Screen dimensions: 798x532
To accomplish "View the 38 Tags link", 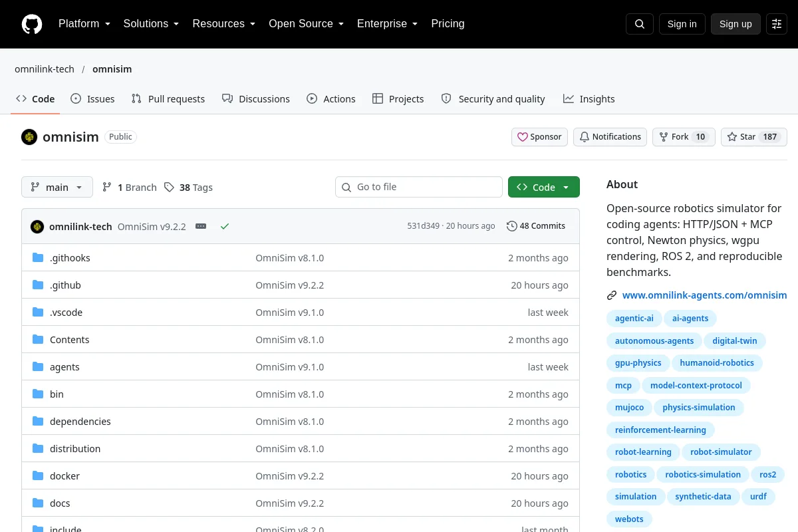I will point(189,188).
